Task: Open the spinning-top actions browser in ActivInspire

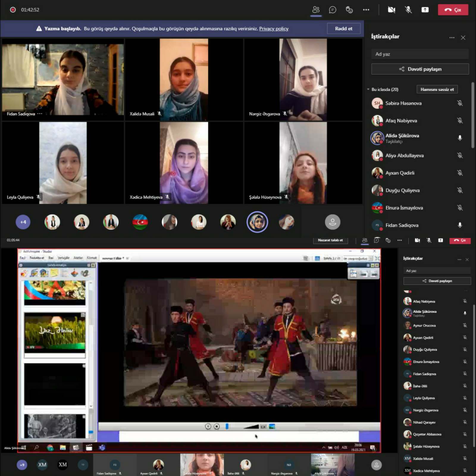Action: pyautogui.click(x=74, y=273)
